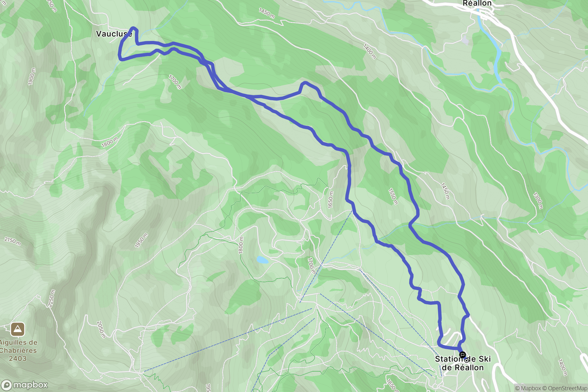Click the Réallon village label
Image resolution: width=588 pixels, height=392 pixels.
(x=477, y=3)
